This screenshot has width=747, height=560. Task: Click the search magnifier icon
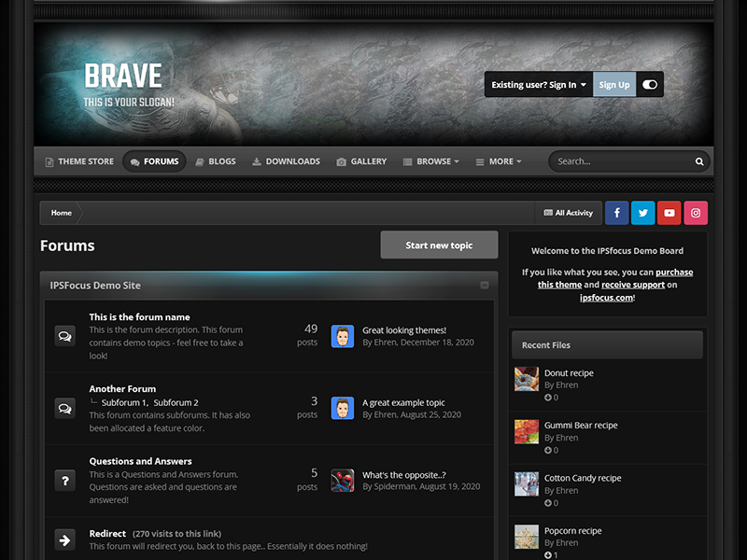tap(699, 161)
